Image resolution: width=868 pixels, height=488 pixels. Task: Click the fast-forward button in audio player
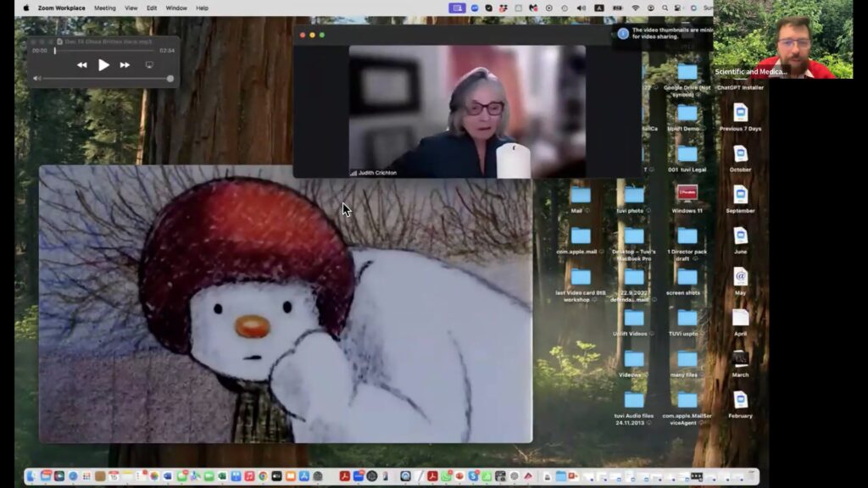[125, 64]
